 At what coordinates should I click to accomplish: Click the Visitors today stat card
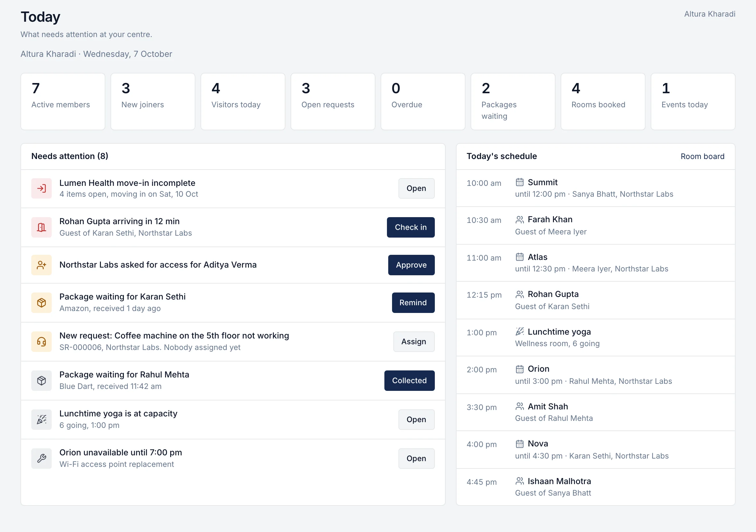pyautogui.click(x=243, y=102)
